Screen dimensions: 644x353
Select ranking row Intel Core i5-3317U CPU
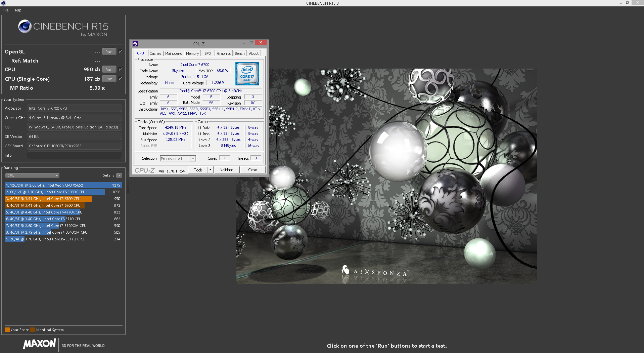pyautogui.click(x=63, y=239)
